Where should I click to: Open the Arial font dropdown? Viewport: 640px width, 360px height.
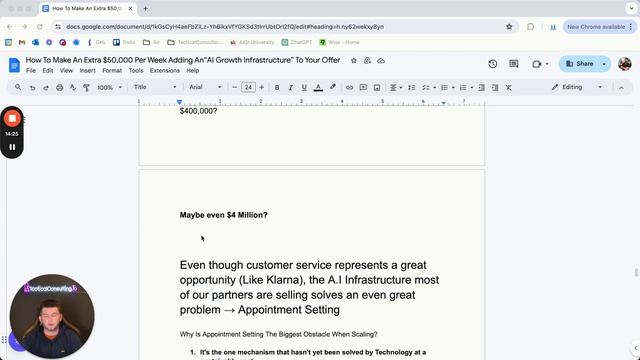pyautogui.click(x=205, y=87)
